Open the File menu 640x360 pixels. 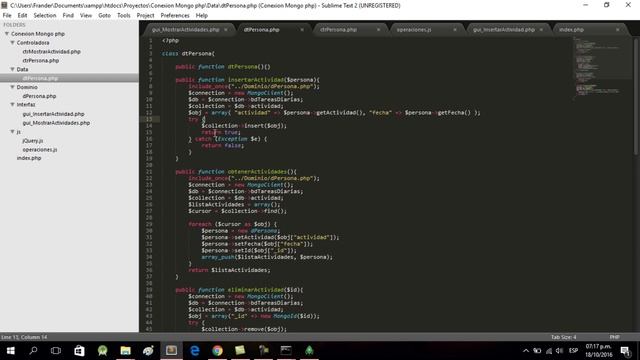click(x=7, y=16)
